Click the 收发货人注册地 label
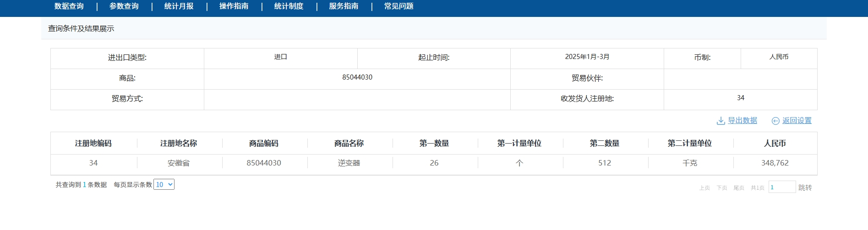The image size is (868, 230). point(587,98)
